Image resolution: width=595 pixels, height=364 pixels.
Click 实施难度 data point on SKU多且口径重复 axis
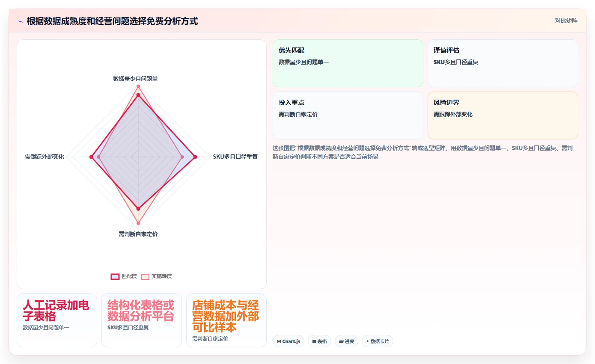182,157
